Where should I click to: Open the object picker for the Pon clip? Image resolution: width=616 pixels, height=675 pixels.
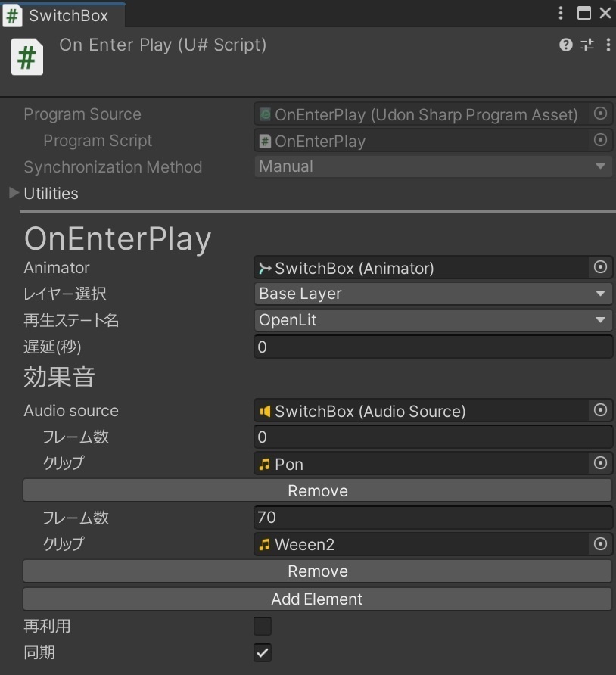[x=599, y=463]
